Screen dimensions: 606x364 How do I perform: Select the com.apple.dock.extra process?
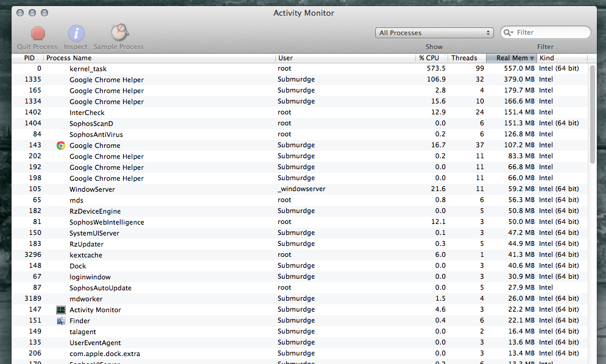[x=300, y=353]
